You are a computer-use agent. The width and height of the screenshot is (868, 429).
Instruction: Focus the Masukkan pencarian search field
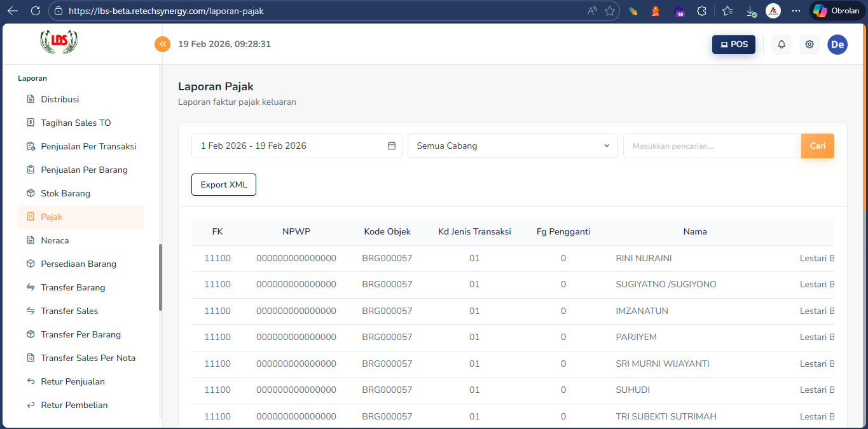coord(712,146)
